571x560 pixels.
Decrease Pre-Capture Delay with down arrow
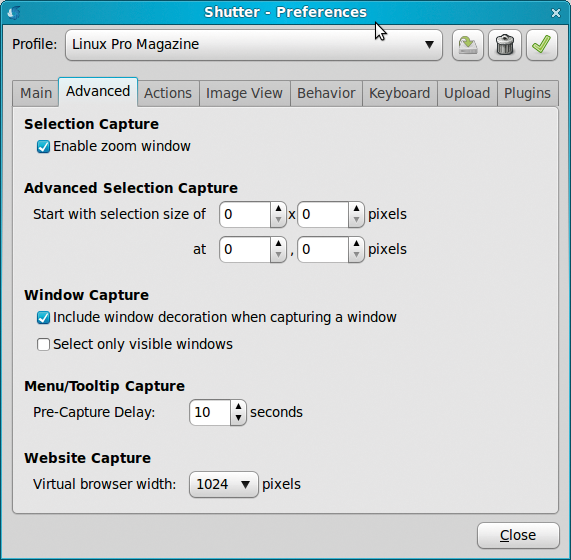click(238, 418)
